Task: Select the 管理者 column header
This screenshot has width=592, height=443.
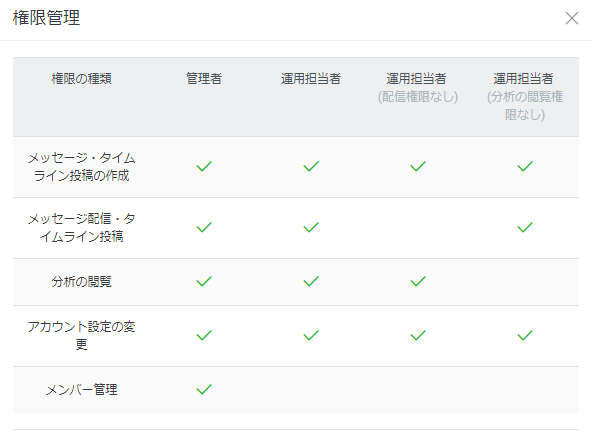Action: point(204,79)
